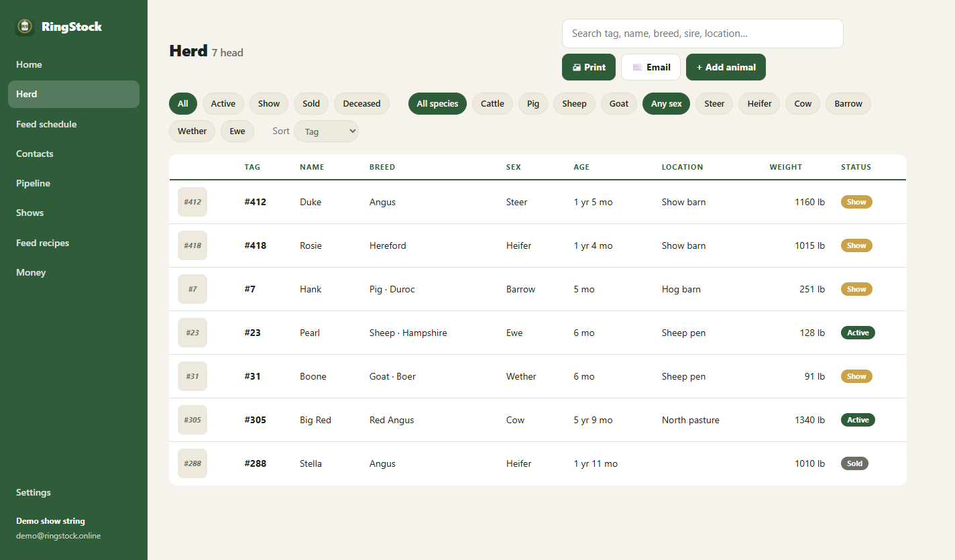Select the Any sex filter
Image resolution: width=955 pixels, height=560 pixels.
click(666, 104)
